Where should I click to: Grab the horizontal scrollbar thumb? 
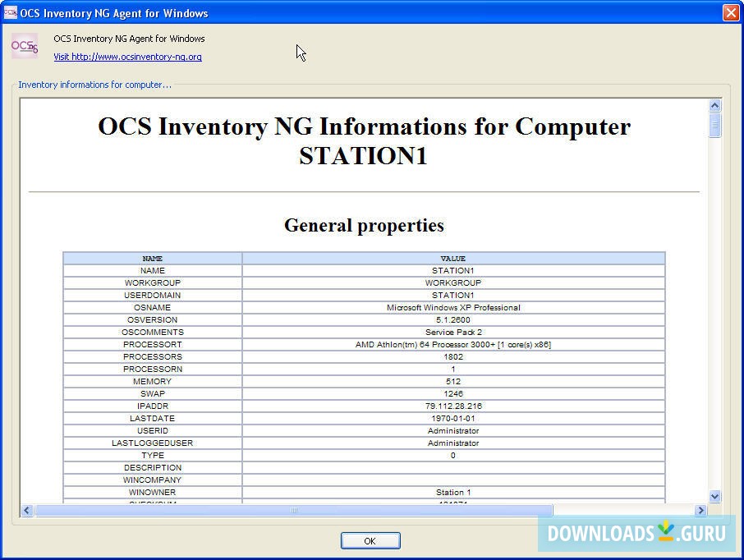pos(294,510)
